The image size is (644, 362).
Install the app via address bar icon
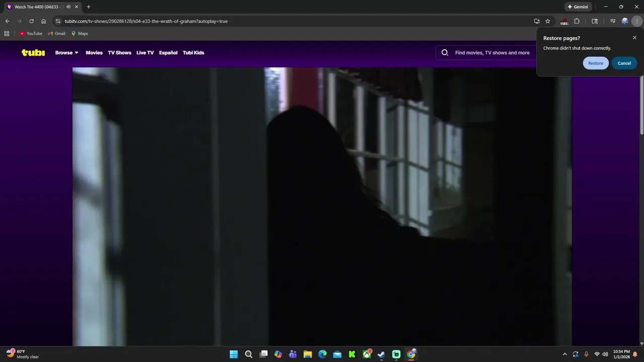[x=537, y=21]
